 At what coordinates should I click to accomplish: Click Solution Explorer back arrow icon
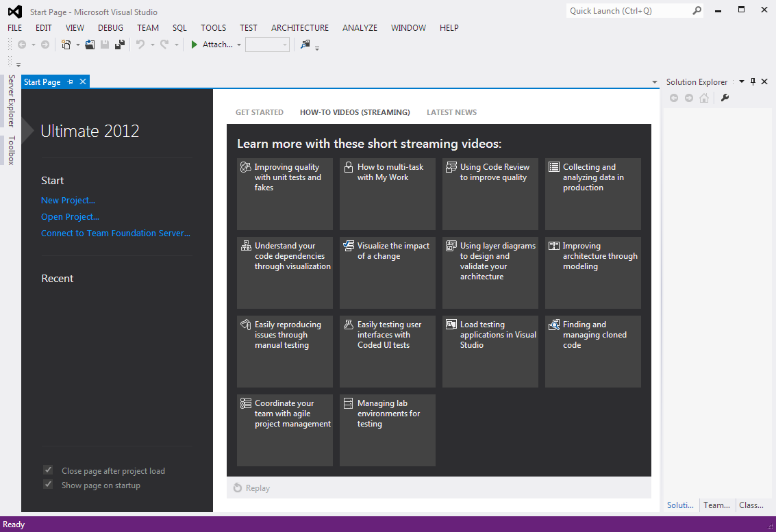(674, 98)
